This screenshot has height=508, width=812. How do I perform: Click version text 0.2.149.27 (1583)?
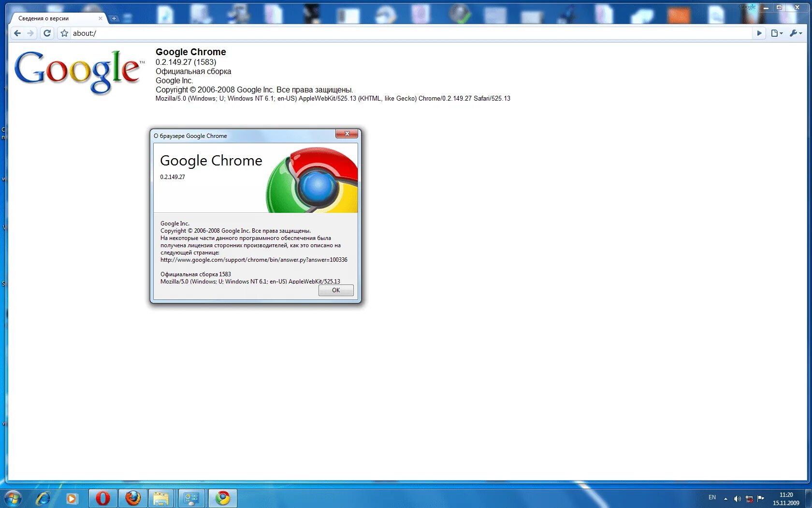pyautogui.click(x=186, y=62)
